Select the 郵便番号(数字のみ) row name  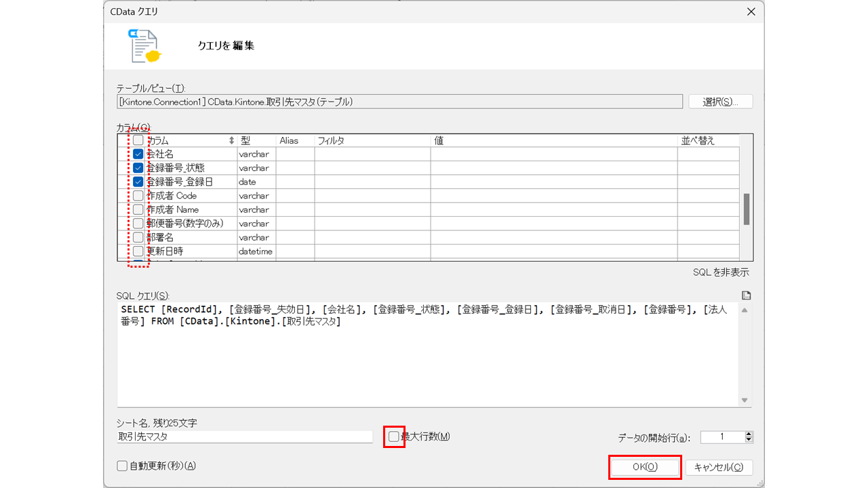click(x=185, y=224)
